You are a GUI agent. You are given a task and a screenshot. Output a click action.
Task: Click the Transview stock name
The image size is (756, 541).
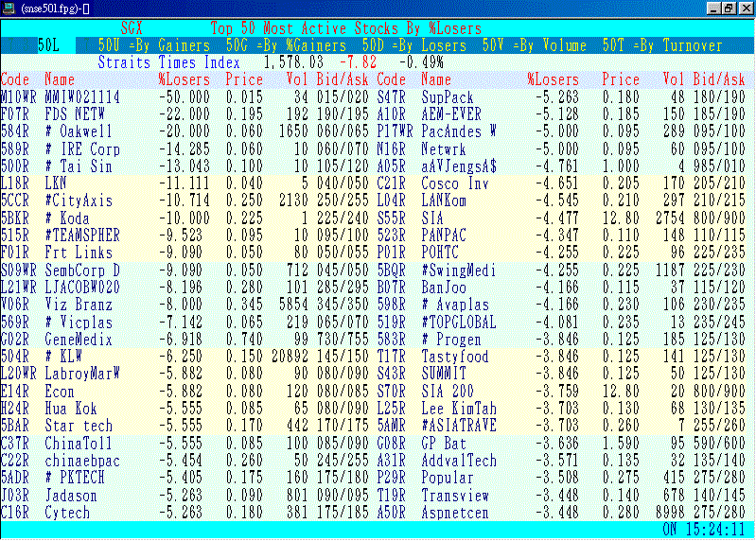click(455, 496)
